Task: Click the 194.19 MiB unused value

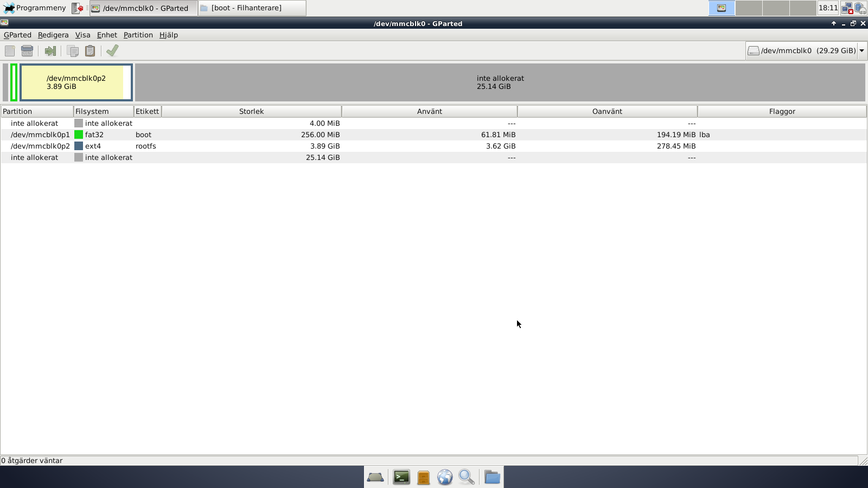Action: click(676, 134)
